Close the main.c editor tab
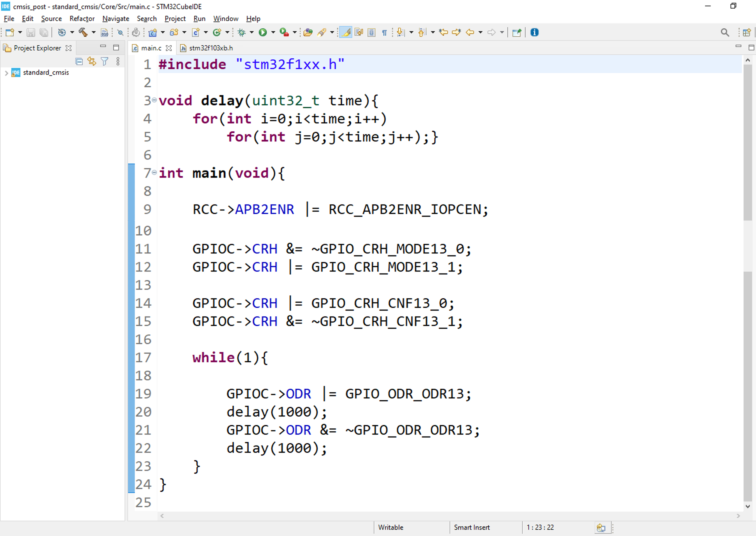 [169, 48]
